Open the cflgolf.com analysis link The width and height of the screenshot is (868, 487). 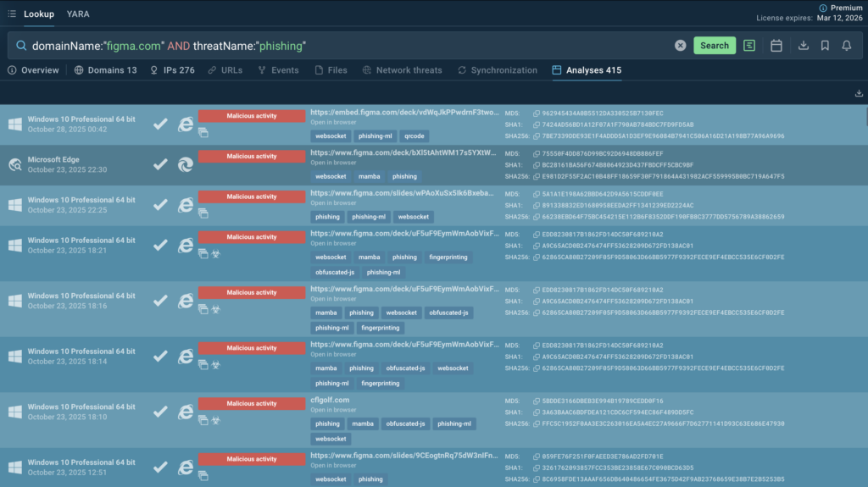pos(330,400)
